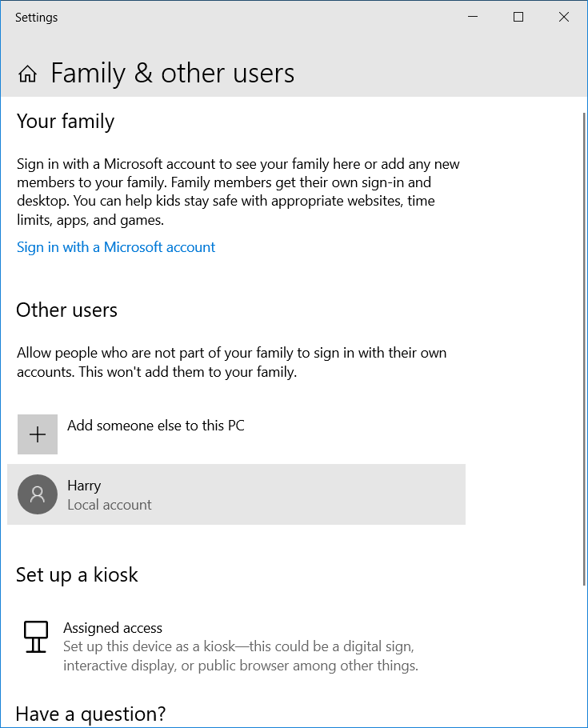Minimize the Settings window

point(473,17)
